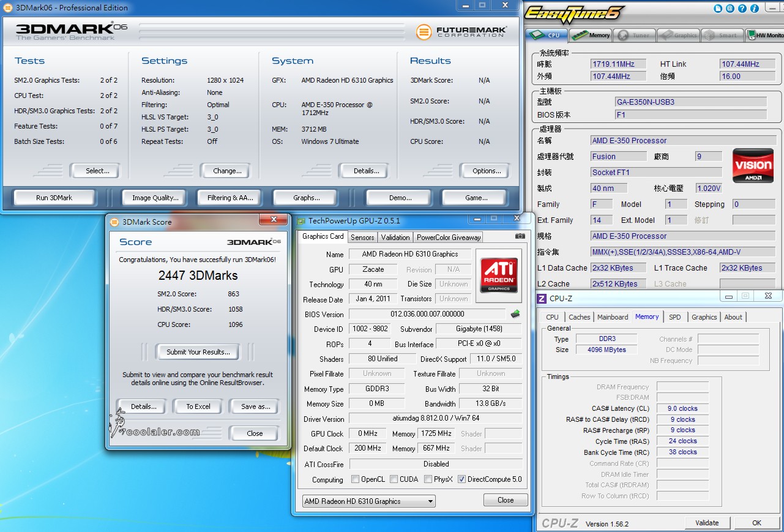Export score with To Excel button

coord(198,406)
